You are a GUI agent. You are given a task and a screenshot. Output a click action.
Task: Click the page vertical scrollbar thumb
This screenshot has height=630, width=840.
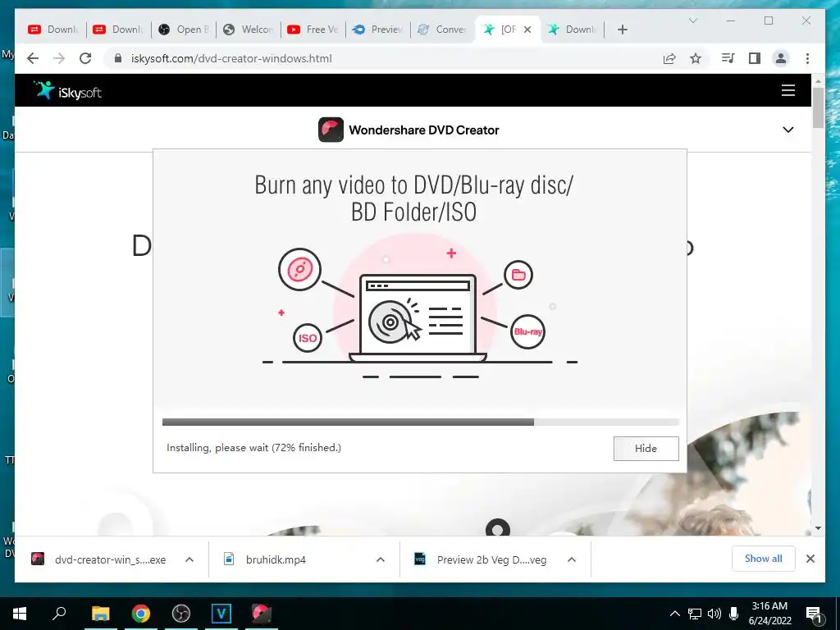point(818,107)
